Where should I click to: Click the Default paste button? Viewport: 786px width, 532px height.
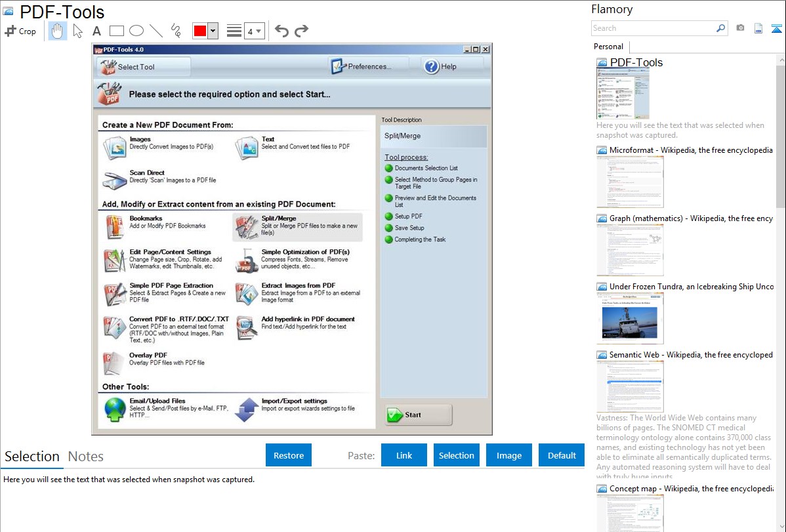click(x=562, y=455)
